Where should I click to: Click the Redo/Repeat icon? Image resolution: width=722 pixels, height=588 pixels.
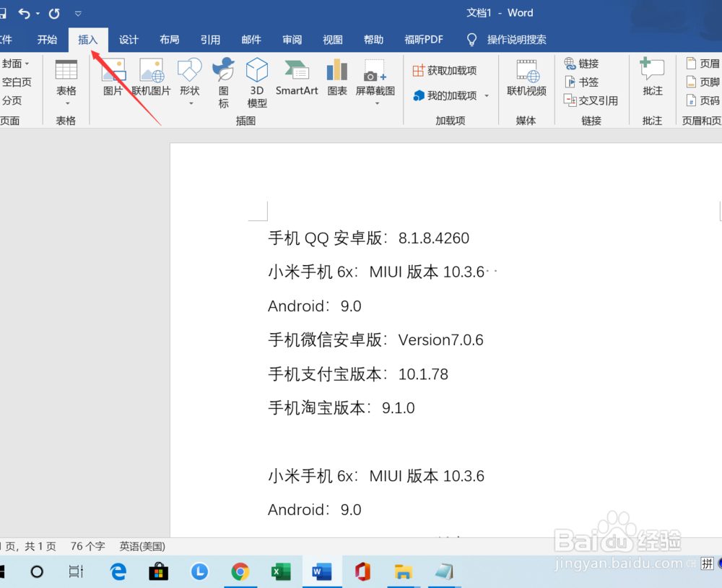(54, 13)
